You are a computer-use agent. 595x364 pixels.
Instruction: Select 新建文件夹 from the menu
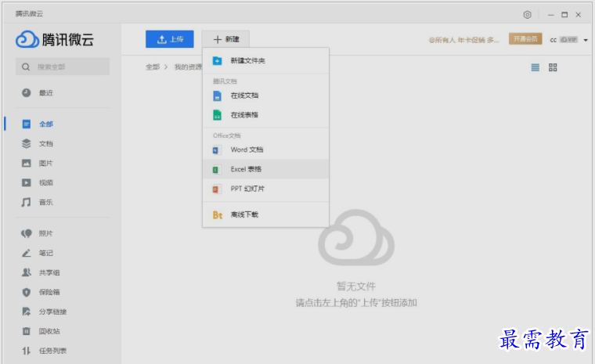click(265, 61)
